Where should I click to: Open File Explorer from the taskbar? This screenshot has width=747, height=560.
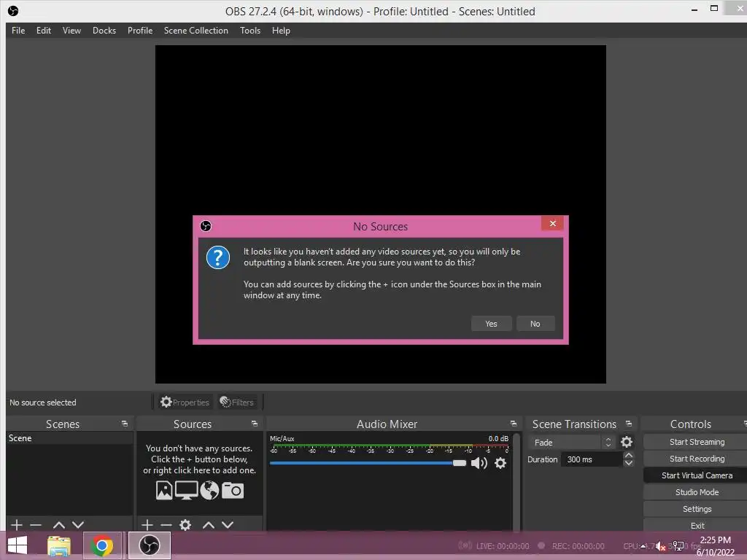click(x=59, y=545)
